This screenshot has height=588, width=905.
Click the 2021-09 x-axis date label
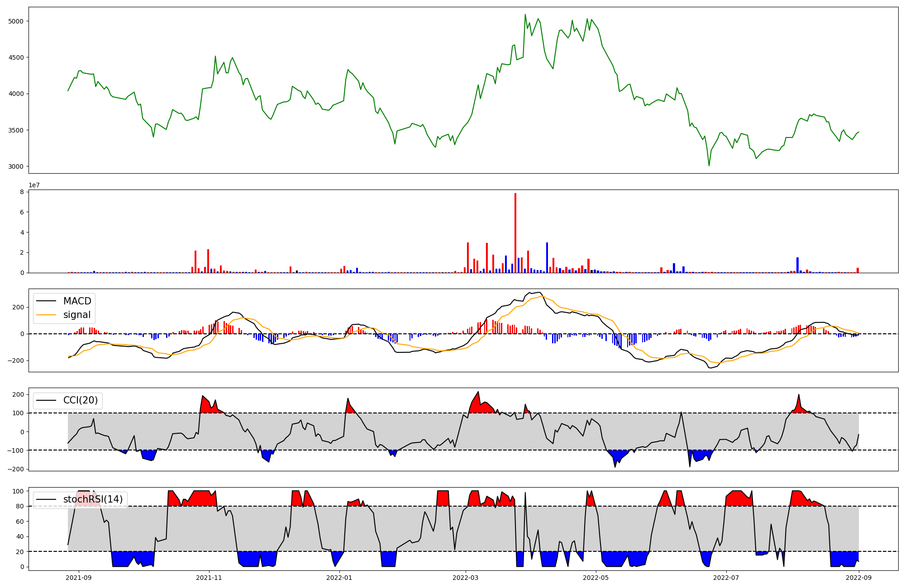click(79, 578)
